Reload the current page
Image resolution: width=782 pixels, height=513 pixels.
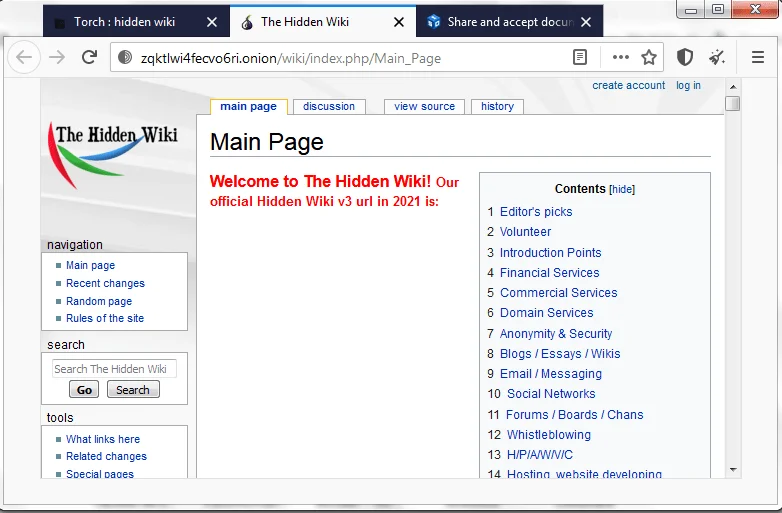click(x=89, y=57)
